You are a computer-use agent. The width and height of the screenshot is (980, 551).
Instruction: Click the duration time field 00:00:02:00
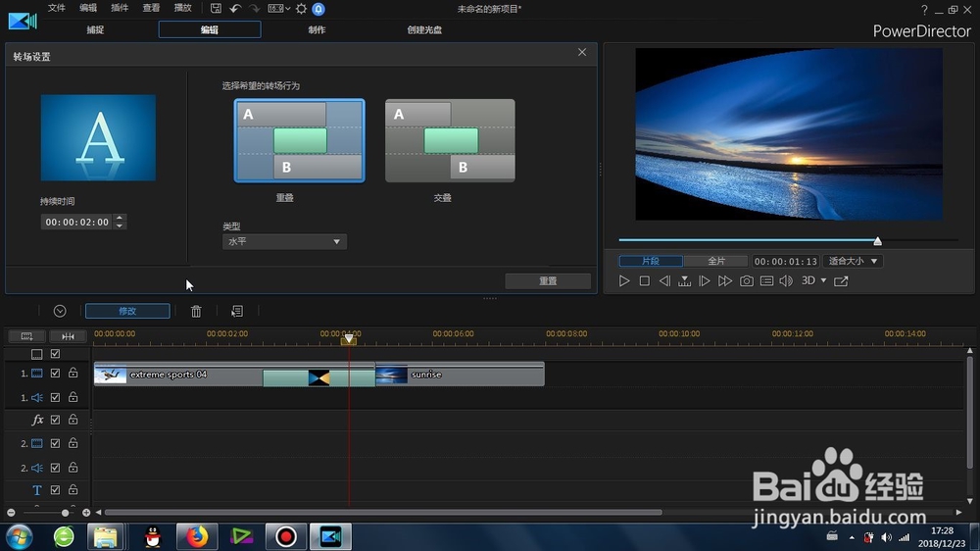point(76,222)
